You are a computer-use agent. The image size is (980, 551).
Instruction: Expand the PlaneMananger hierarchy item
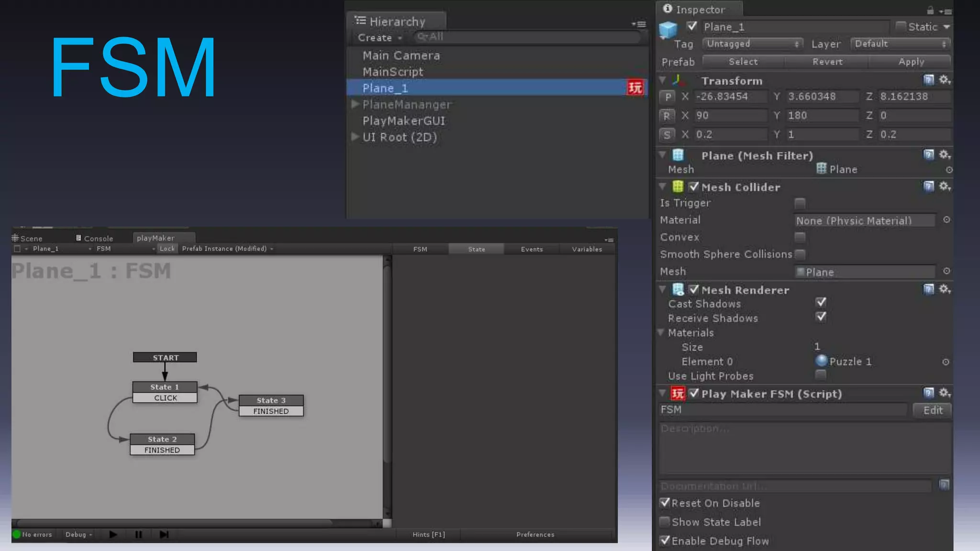coord(355,104)
